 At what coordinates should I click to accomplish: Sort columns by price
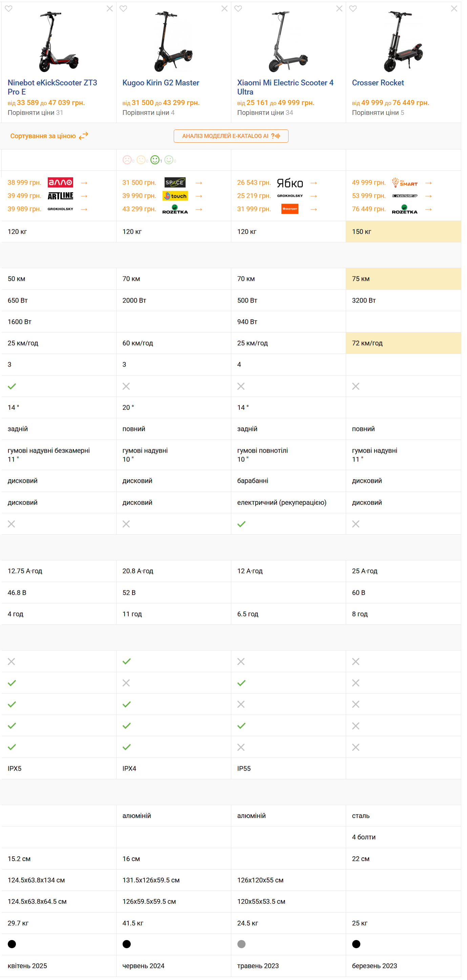49,136
